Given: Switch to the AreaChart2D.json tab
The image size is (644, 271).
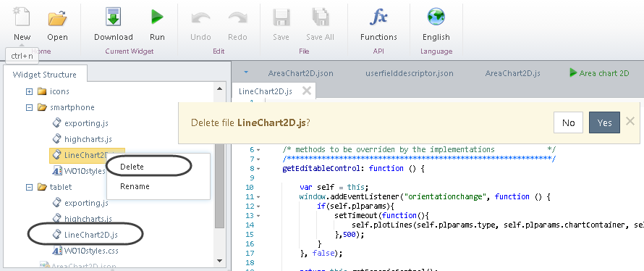Looking at the screenshot, I should (300, 73).
